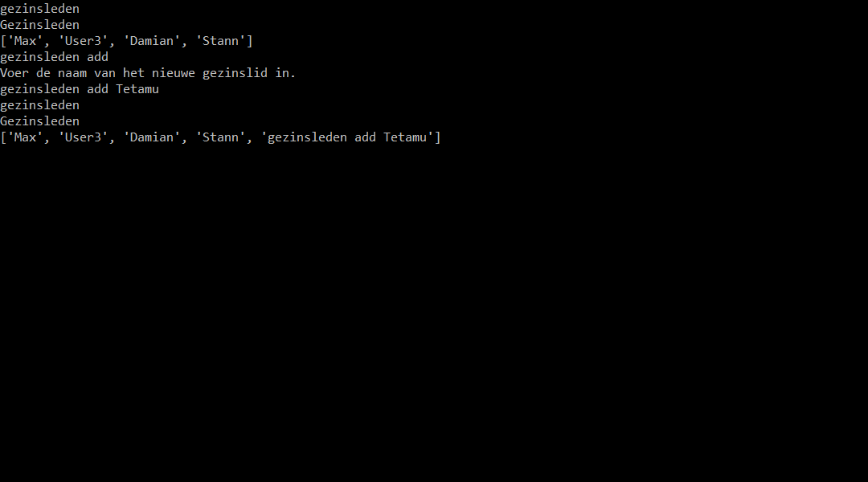Click 'Damian' in the first list output
The width and height of the screenshot is (868, 482).
(x=152, y=41)
